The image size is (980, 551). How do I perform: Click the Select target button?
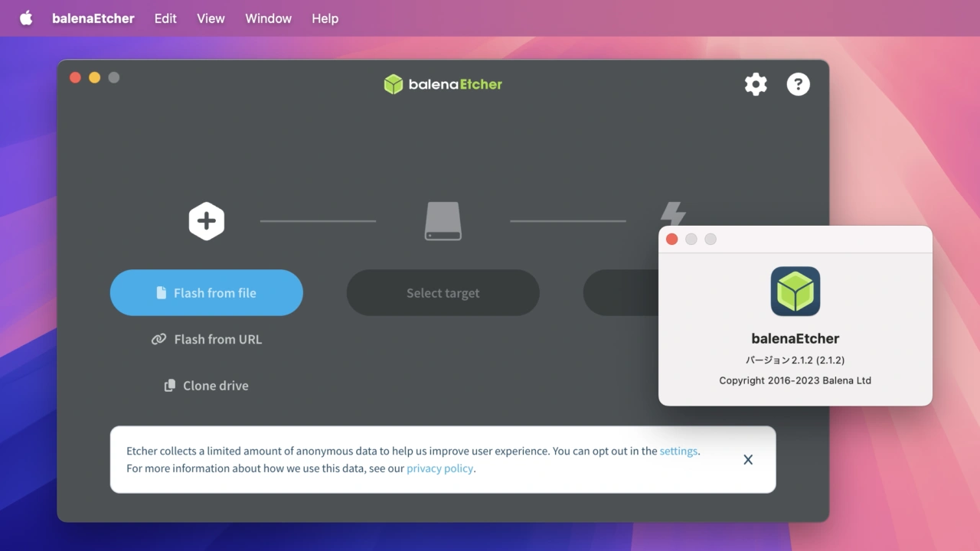click(x=443, y=293)
